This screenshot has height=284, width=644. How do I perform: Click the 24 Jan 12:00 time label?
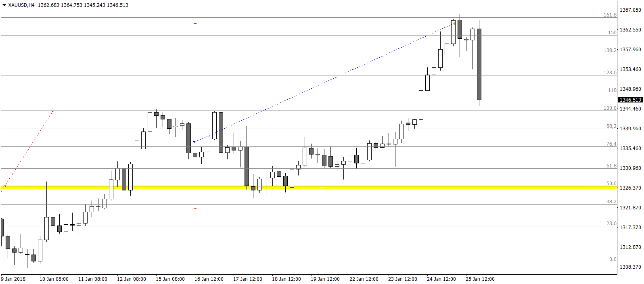click(x=441, y=279)
